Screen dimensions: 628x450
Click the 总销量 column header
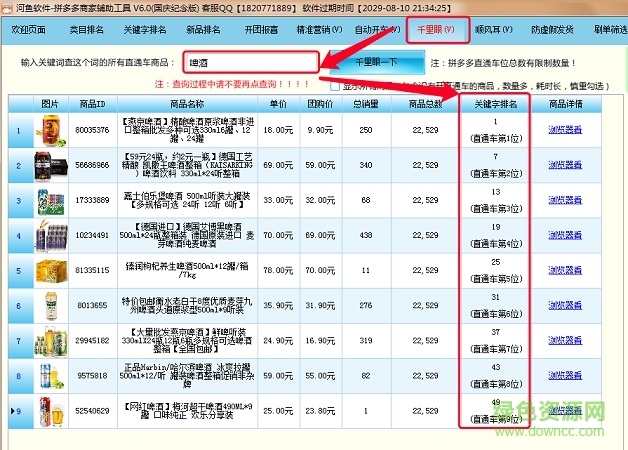(x=367, y=104)
